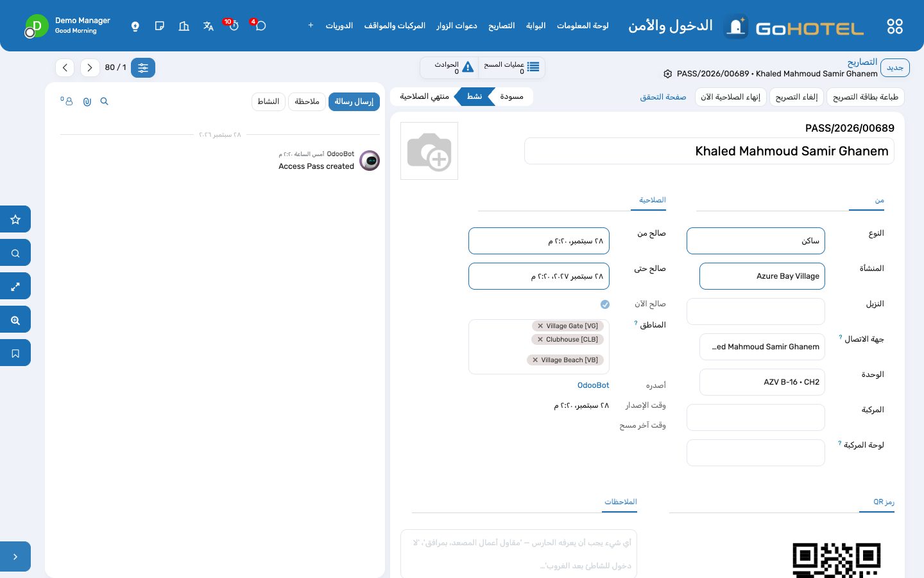Click the company building icon
Image resolution: width=924 pixels, height=578 pixels.
point(184,26)
